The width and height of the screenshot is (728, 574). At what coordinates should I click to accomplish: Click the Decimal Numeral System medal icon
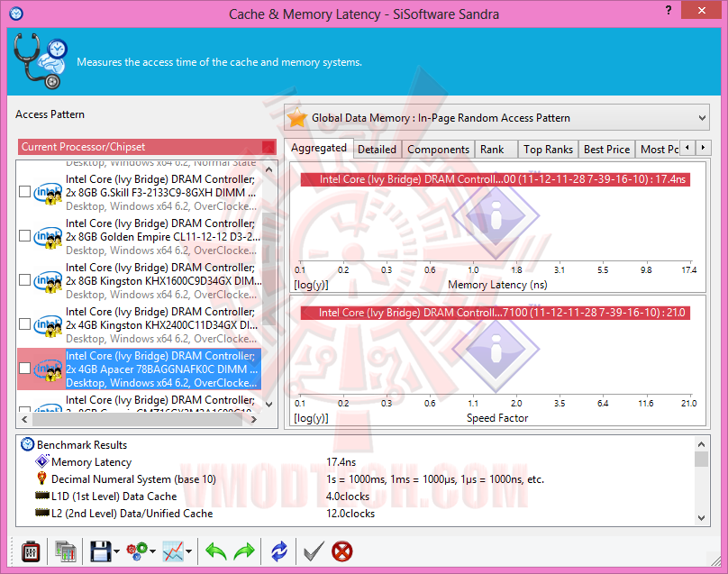click(41, 478)
